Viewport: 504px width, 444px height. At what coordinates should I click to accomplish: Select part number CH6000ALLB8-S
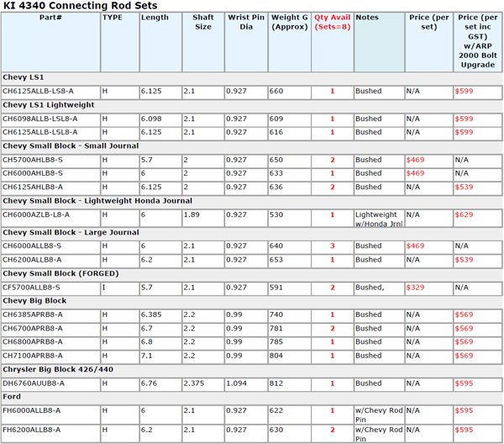[x=32, y=246]
